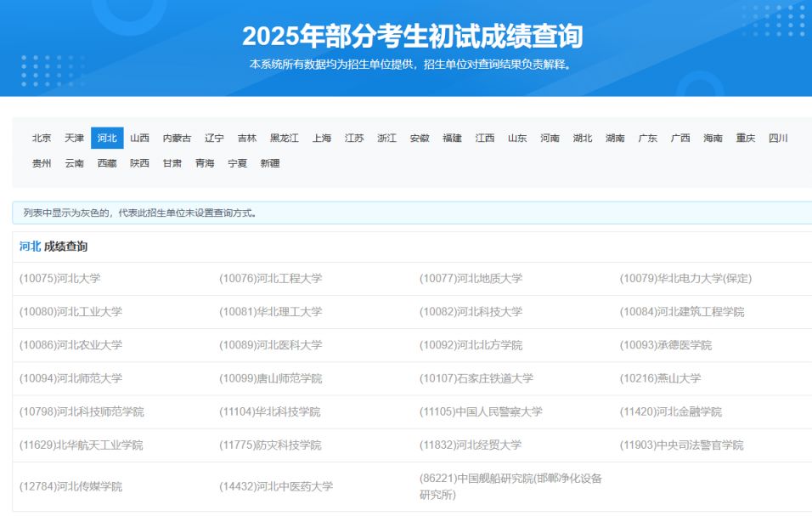Switch to 福建 province

452,138
